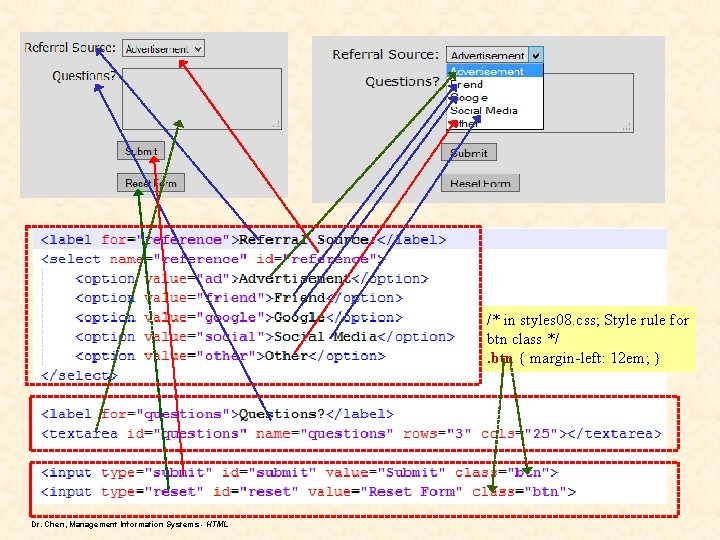
Task: Select Other option in open list
Action: pyautogui.click(x=495, y=123)
